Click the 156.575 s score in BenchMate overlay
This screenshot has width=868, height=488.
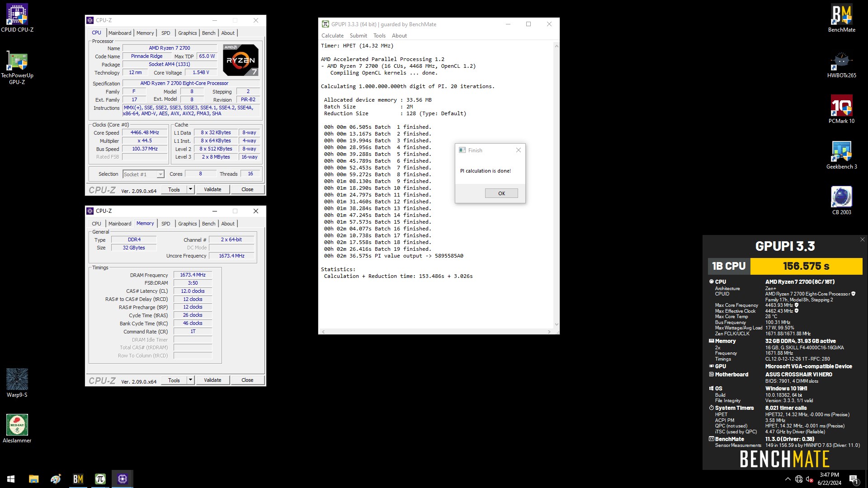tap(806, 266)
